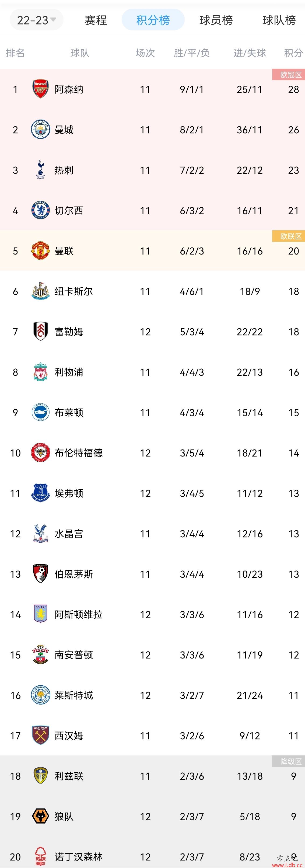This screenshot has height=868, width=305.
Task: Tap the 欧冠区 zone label
Action: click(289, 75)
